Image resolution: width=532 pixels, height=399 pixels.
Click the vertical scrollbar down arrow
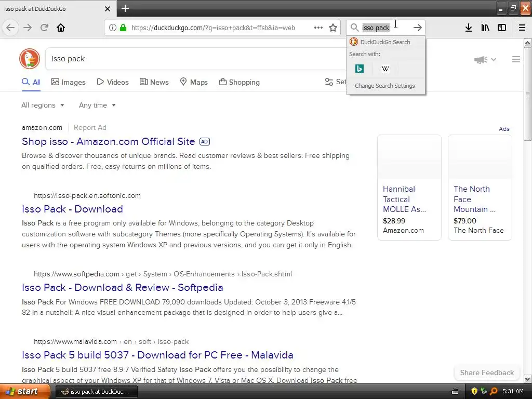tap(528, 379)
